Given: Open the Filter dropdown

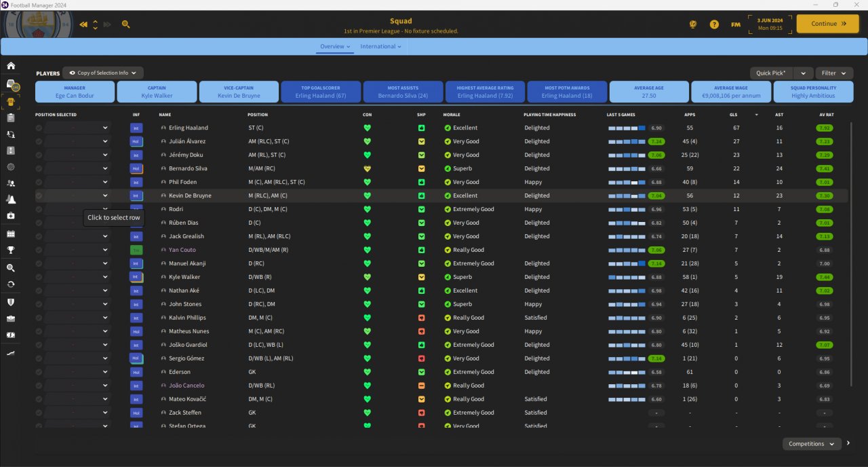Looking at the screenshot, I should 834,73.
